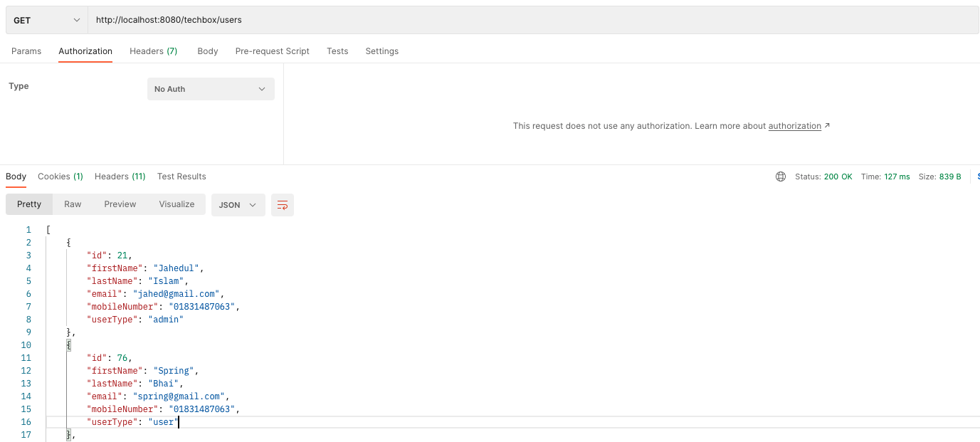Expand the No Auth type dropdown
The image size is (980, 442).
click(x=211, y=89)
